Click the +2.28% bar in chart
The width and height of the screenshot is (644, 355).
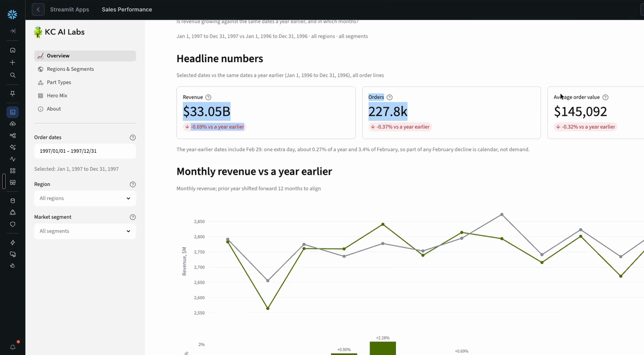point(383,348)
